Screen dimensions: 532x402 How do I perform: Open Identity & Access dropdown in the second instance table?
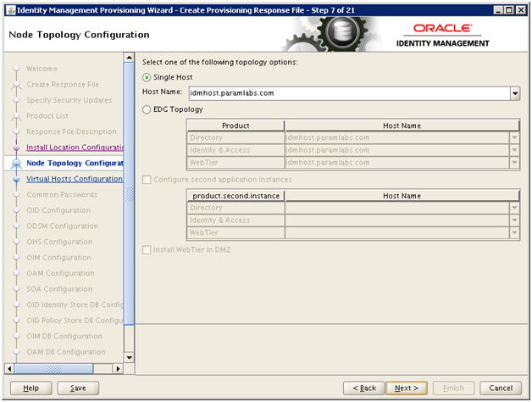coord(514,221)
